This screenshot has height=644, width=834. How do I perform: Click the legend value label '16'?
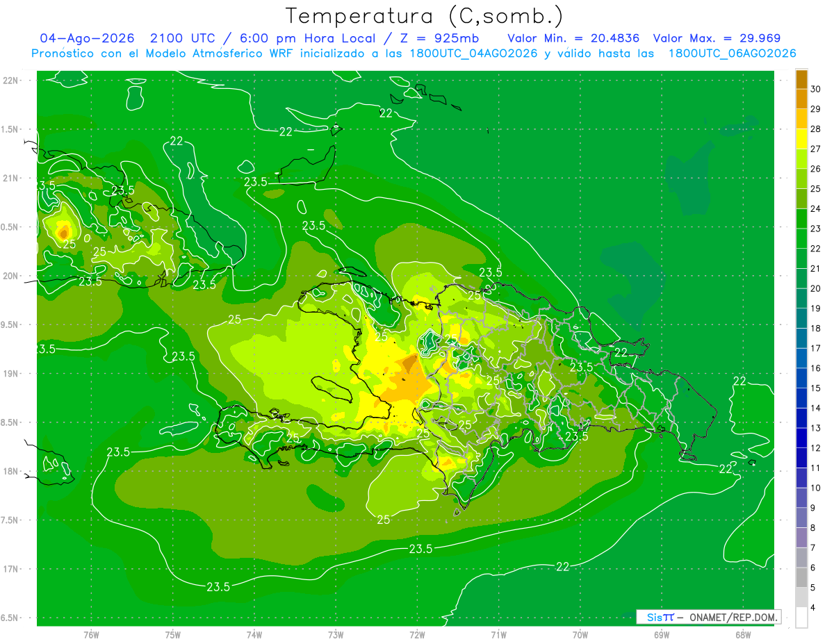[816, 368]
